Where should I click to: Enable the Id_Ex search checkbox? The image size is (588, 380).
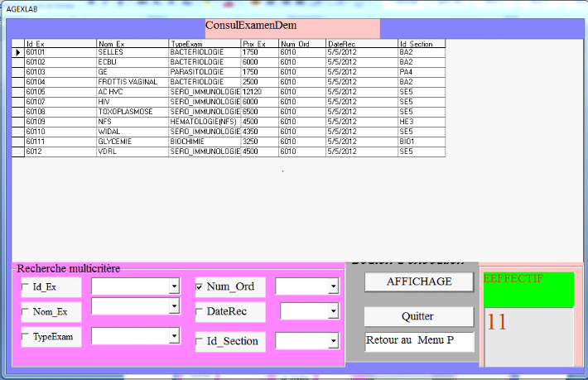26,287
